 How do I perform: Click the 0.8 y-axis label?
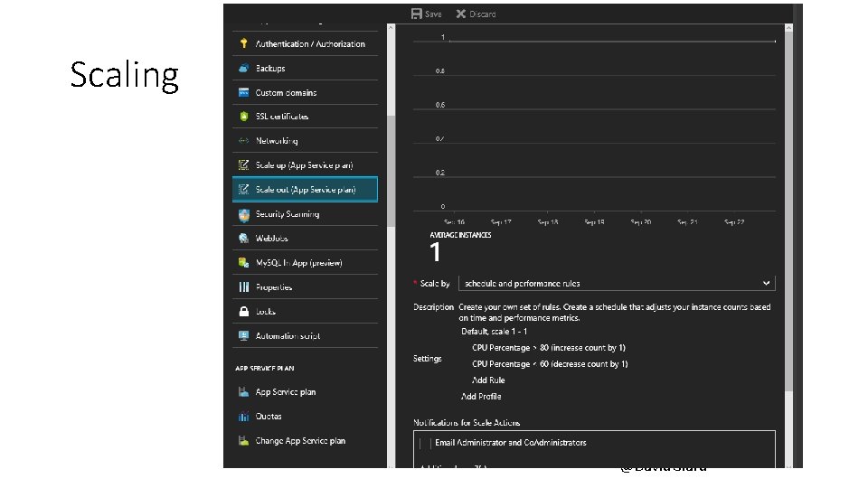click(x=440, y=70)
